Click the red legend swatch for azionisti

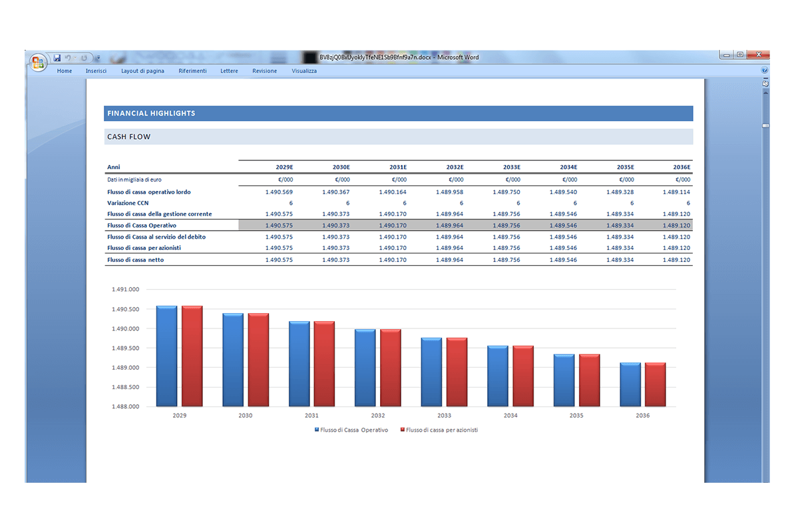403,430
